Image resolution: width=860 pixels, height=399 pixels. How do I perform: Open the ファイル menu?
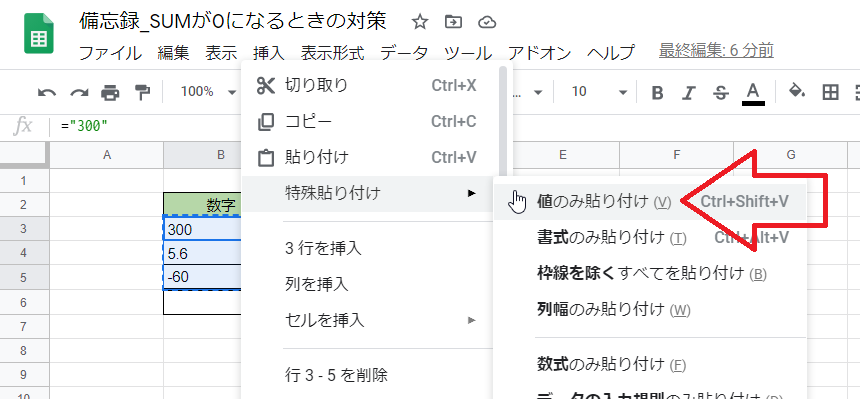110,53
